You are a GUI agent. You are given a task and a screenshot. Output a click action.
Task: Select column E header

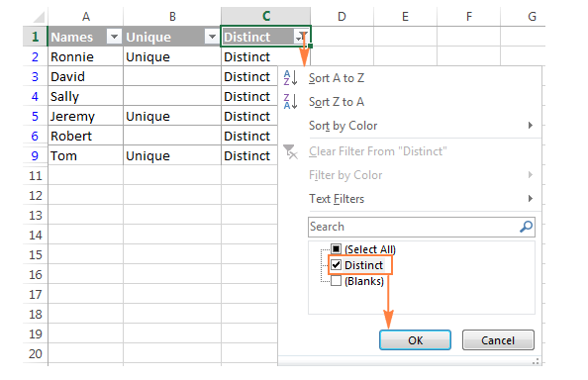[405, 17]
